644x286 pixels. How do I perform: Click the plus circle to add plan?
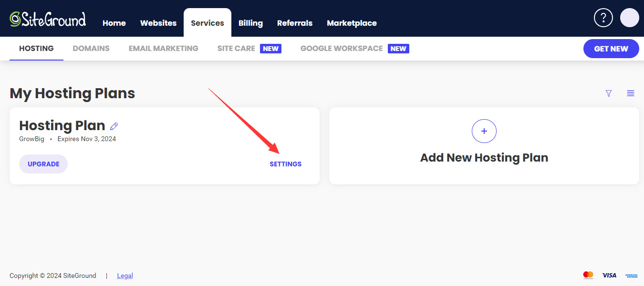coord(484,131)
